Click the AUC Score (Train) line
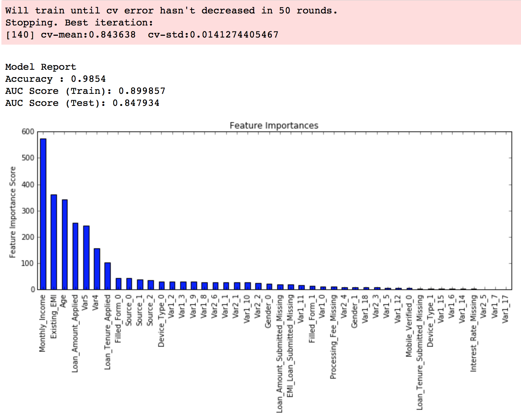Image resolution: width=521 pixels, height=420 pixels. click(85, 91)
